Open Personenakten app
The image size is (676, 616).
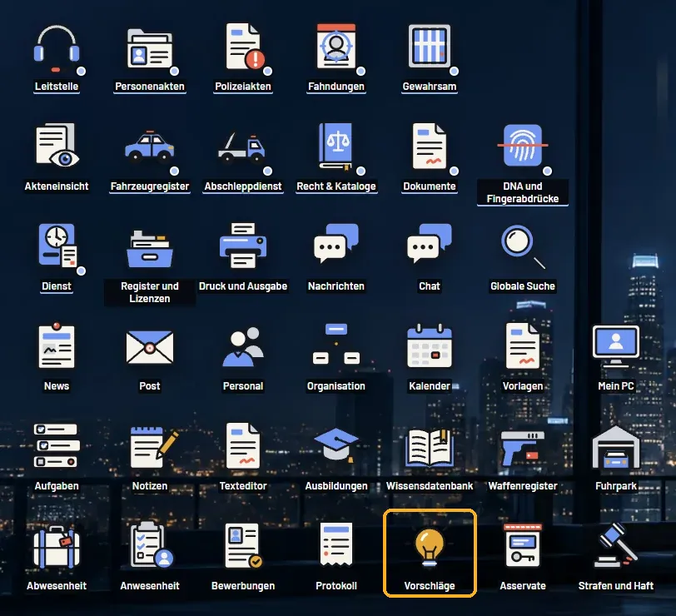pyautogui.click(x=150, y=49)
